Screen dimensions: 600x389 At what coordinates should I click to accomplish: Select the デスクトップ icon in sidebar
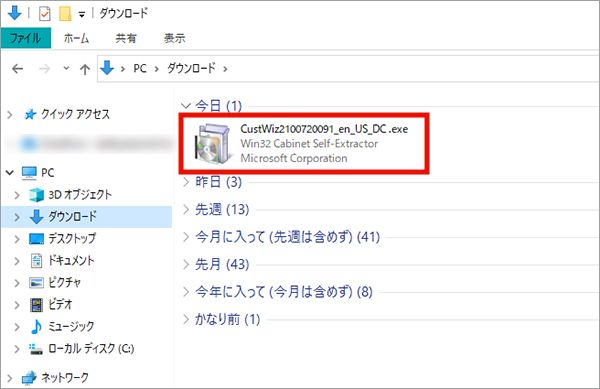point(37,239)
